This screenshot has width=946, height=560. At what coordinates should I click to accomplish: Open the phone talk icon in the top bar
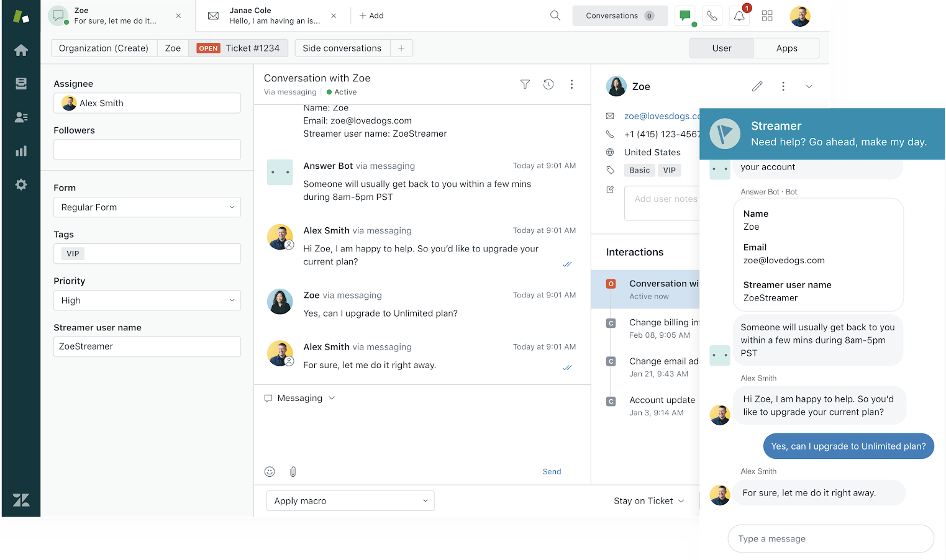coord(712,16)
